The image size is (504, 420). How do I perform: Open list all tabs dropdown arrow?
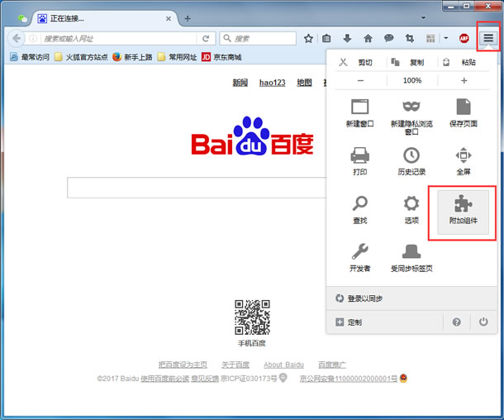[x=423, y=17]
